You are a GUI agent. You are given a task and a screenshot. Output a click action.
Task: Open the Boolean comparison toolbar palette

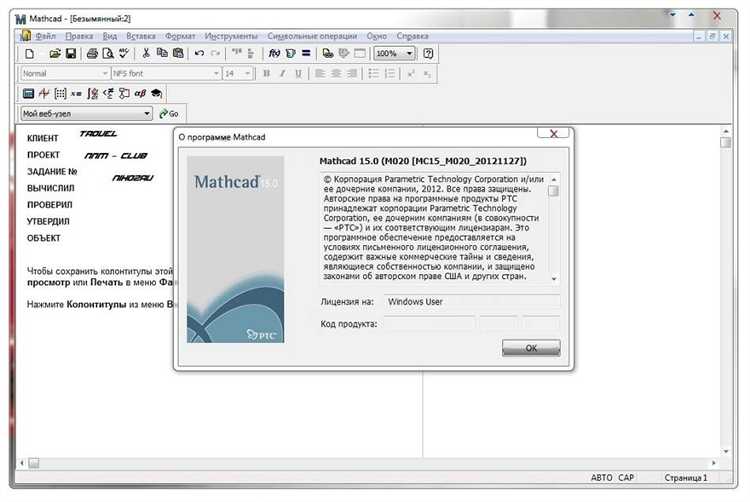[109, 93]
